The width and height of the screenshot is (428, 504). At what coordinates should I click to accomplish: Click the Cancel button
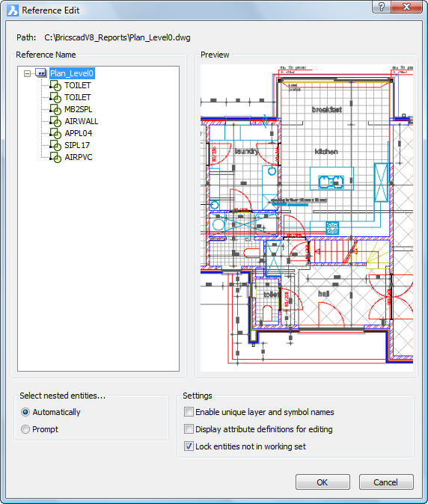(x=386, y=482)
